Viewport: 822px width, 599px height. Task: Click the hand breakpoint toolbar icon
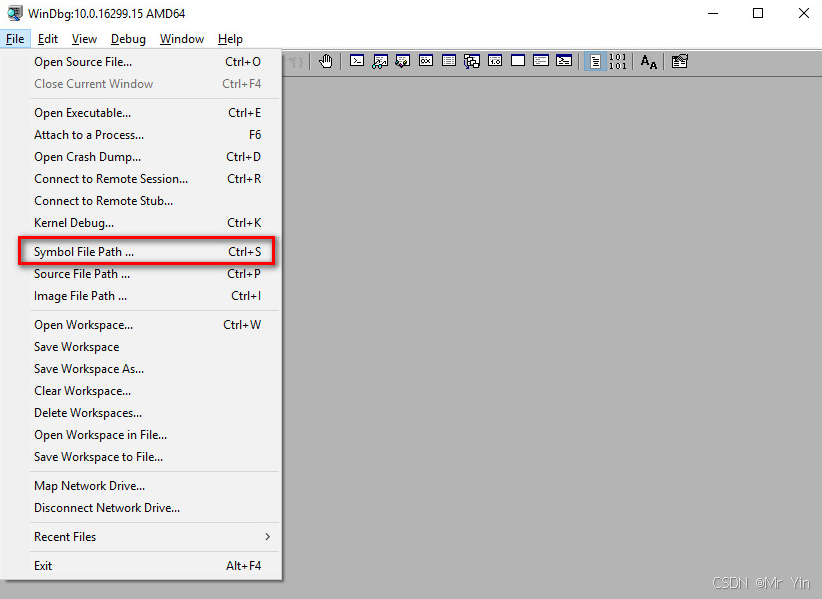click(326, 61)
